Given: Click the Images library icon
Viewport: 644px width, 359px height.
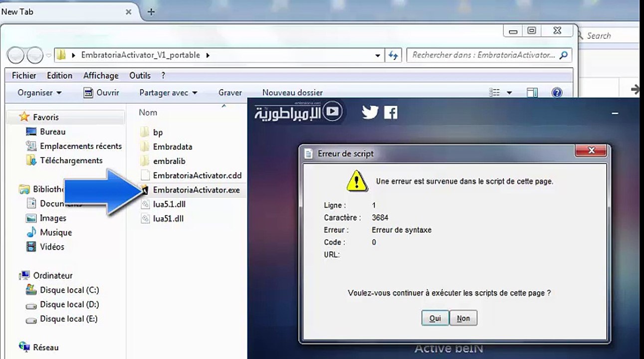Looking at the screenshot, I should pyautogui.click(x=31, y=218).
